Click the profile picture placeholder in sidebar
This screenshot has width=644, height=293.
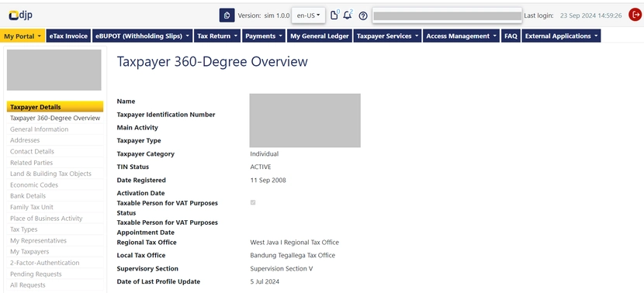coord(54,71)
